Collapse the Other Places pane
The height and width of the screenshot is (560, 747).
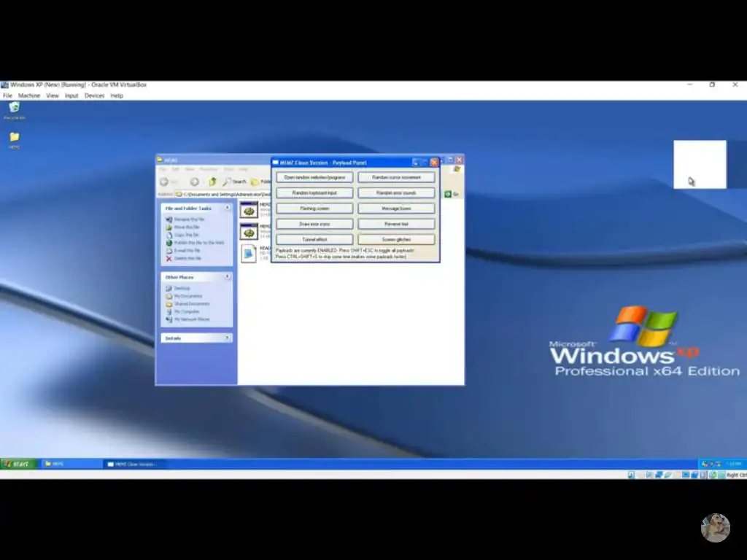228,276
